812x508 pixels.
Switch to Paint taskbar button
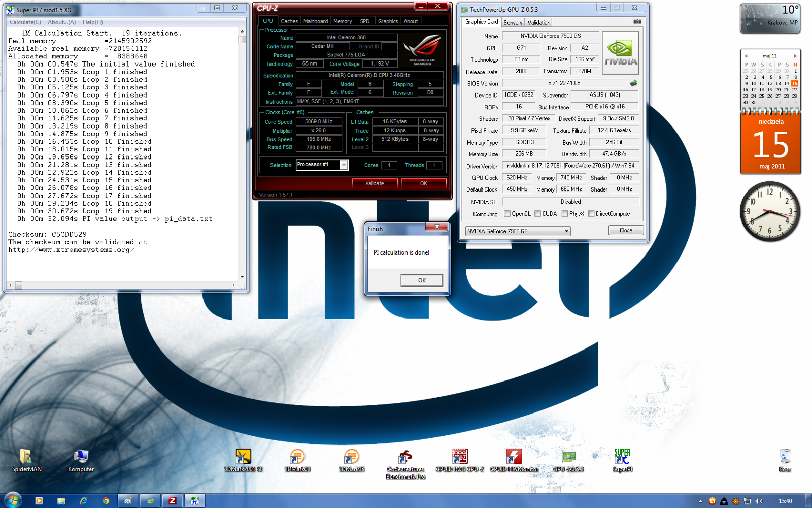tap(128, 501)
